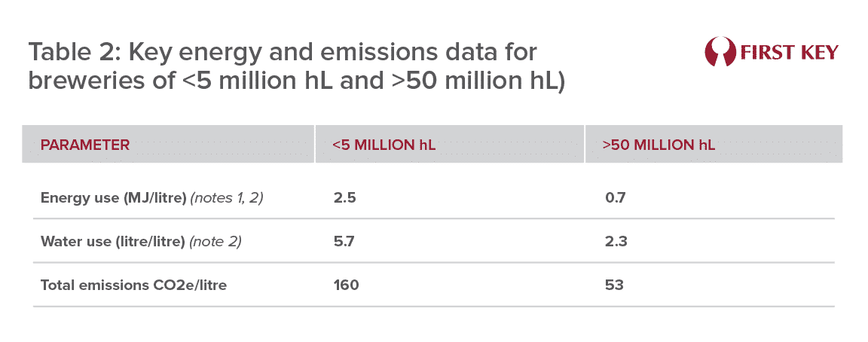Select the Total emissions CO2e/litre label

tap(133, 286)
